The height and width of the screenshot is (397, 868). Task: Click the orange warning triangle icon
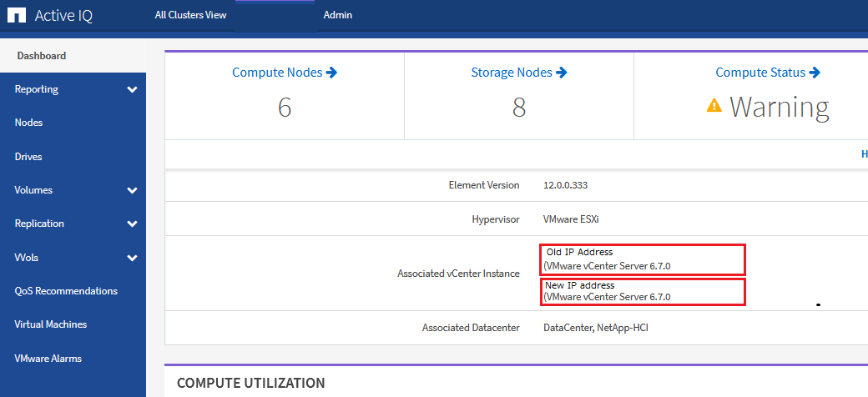pos(714,106)
